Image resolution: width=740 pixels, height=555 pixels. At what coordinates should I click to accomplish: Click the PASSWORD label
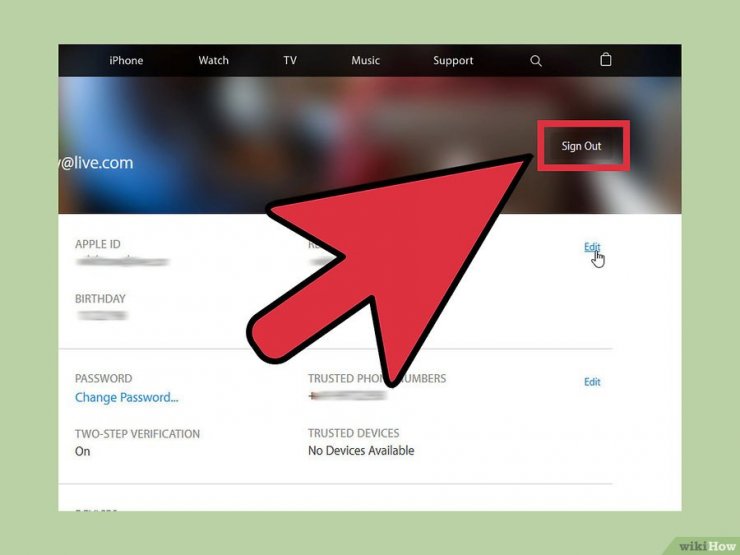pos(103,378)
